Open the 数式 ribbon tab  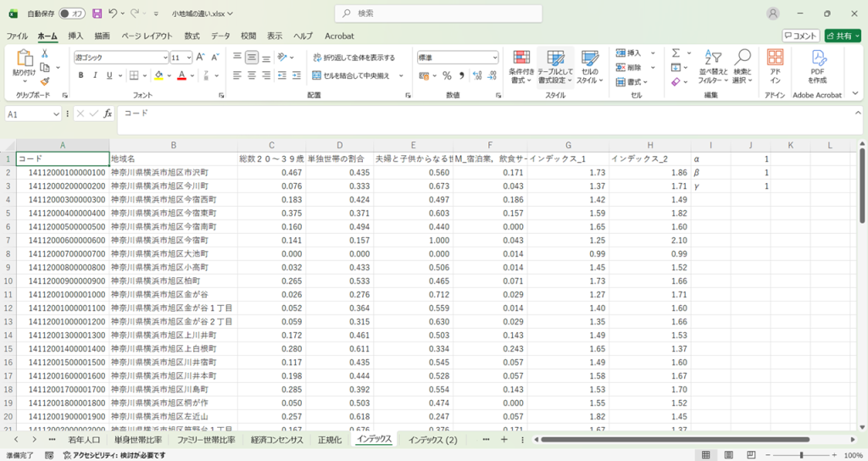point(192,36)
